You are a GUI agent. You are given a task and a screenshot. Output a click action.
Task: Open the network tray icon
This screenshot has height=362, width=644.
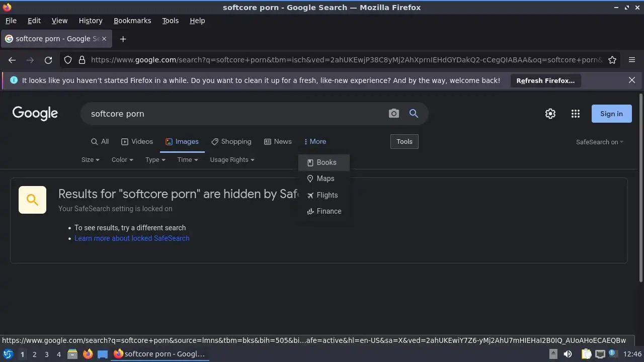[x=600, y=354]
